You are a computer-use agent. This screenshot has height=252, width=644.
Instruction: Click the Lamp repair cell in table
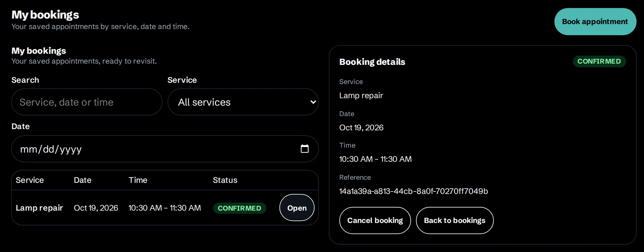coord(39,208)
